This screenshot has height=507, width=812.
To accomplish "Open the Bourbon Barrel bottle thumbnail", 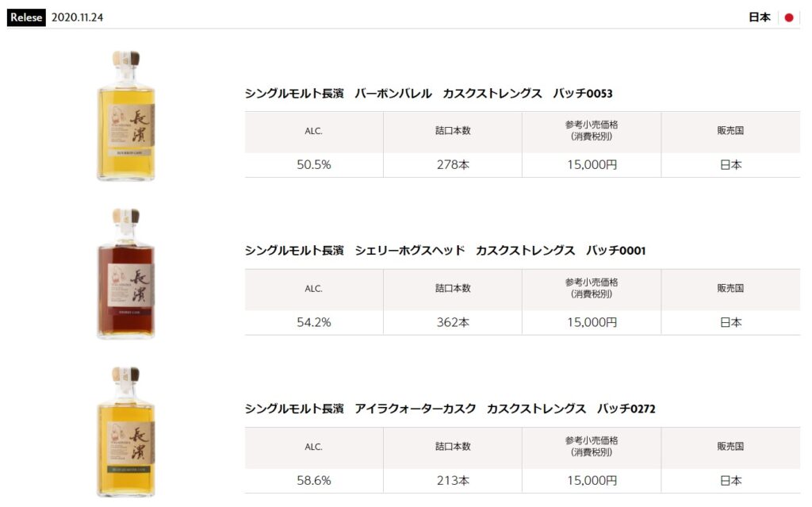I will 126,116.
